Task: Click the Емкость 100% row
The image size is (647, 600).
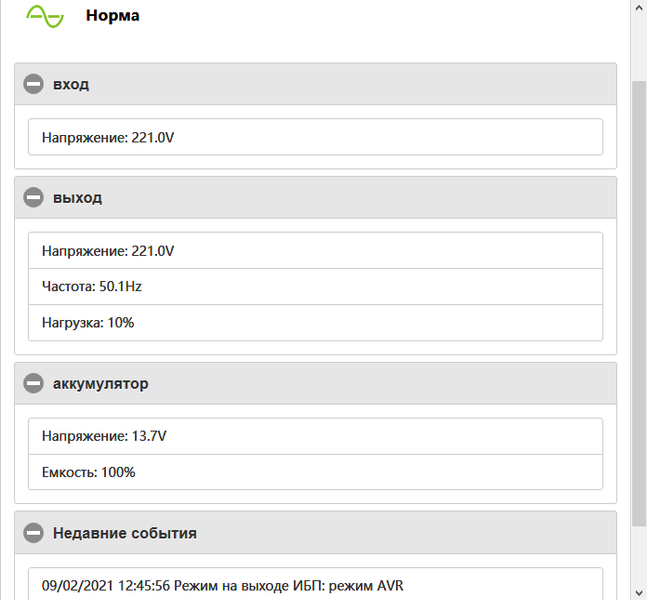Action: pyautogui.click(x=315, y=472)
